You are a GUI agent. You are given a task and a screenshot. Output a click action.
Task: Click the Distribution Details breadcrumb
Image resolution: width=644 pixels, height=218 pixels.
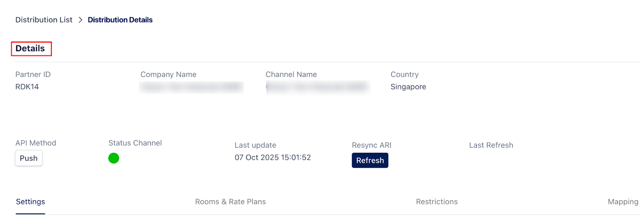pos(120,20)
